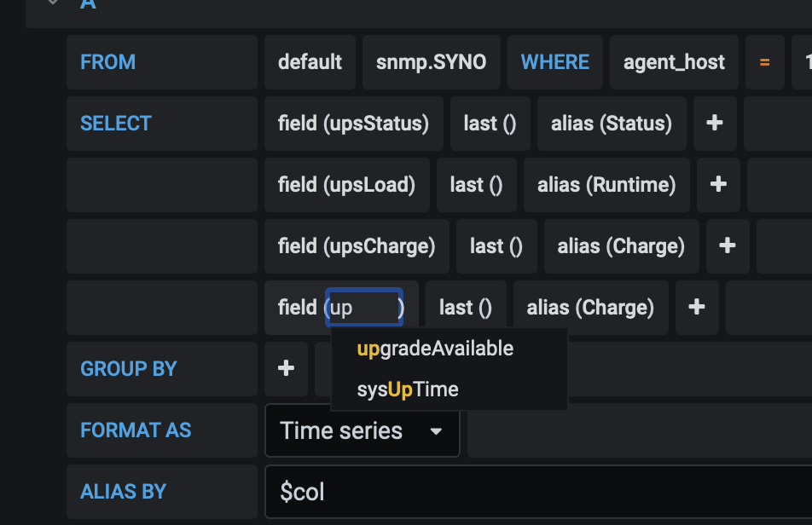Screen dimensions: 812x525
Task: Click plus icon after alias (Status)
Action: click(x=715, y=124)
